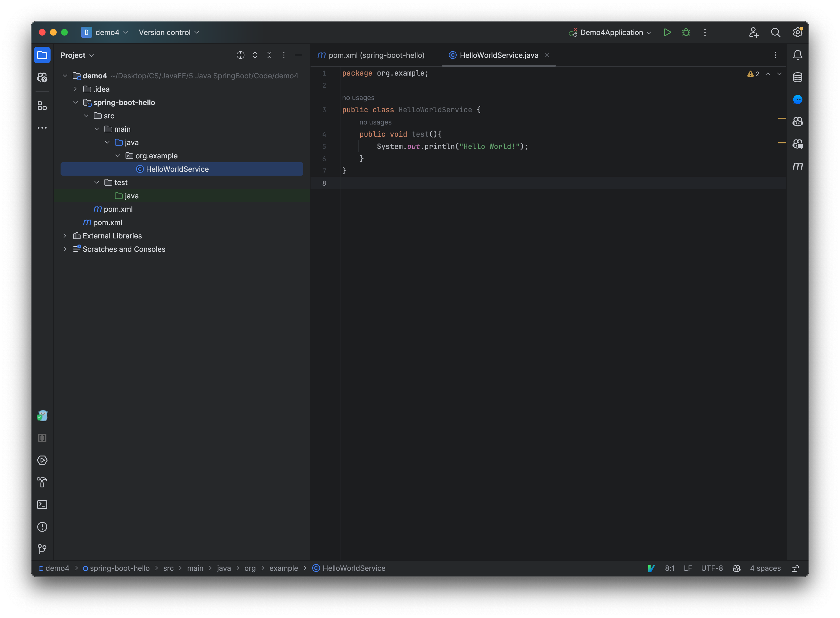The image size is (840, 618).
Task: Select HelloWorldService in the project tree
Action: 177,169
